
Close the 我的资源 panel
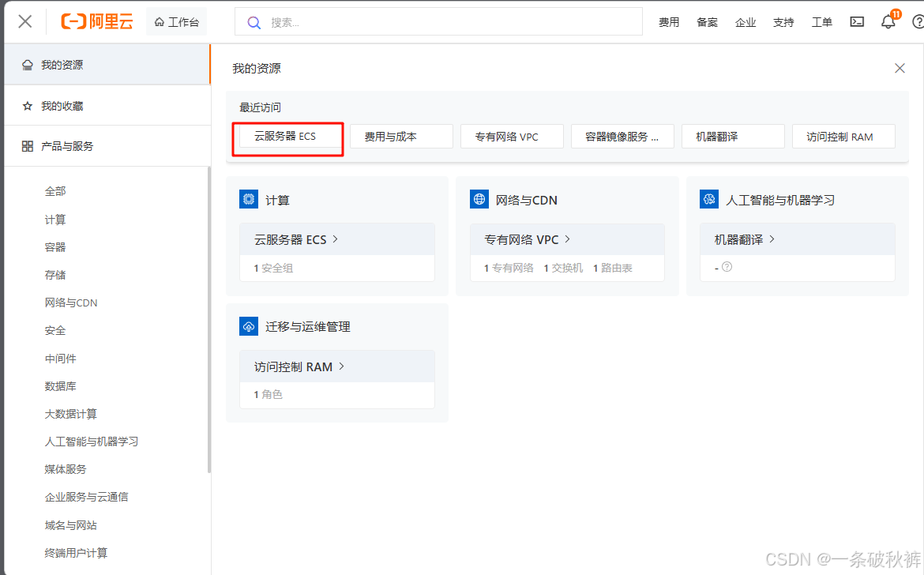(900, 69)
